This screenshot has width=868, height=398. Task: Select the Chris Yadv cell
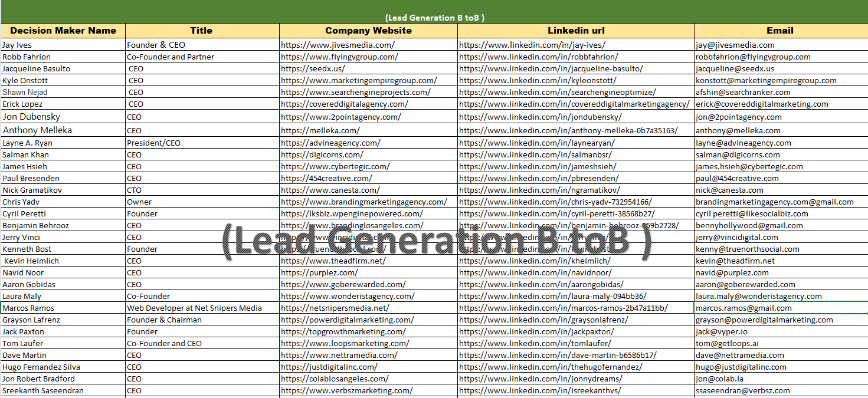(63, 202)
